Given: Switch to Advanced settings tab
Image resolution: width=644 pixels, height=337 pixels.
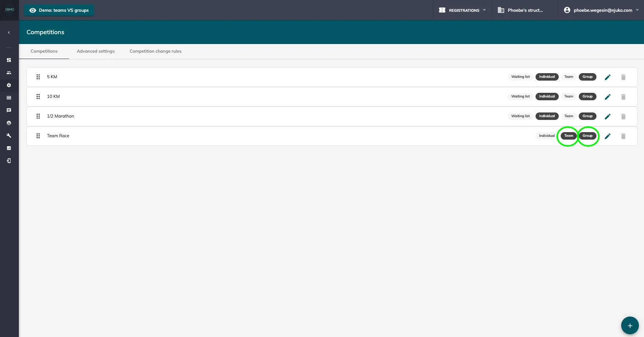Looking at the screenshot, I should [x=96, y=52].
